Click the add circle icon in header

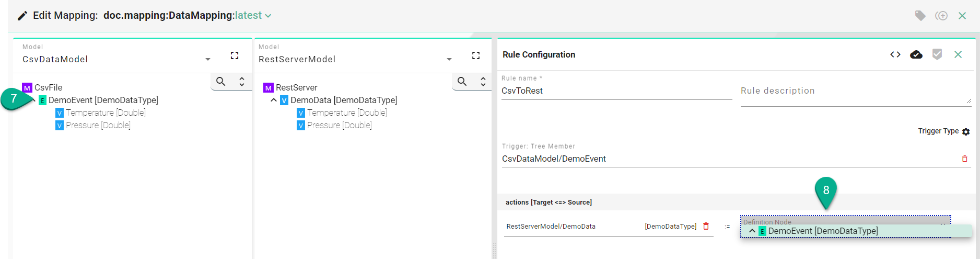pyautogui.click(x=941, y=16)
